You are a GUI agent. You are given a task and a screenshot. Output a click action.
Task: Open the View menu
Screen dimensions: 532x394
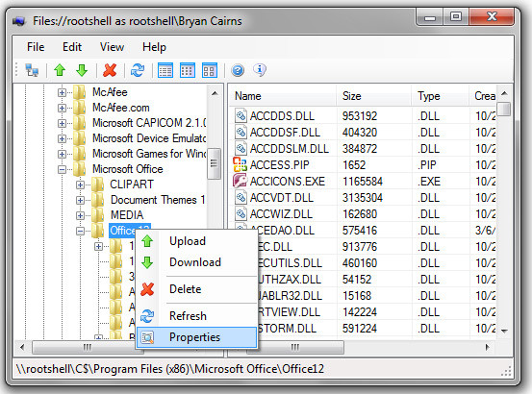[x=112, y=47]
